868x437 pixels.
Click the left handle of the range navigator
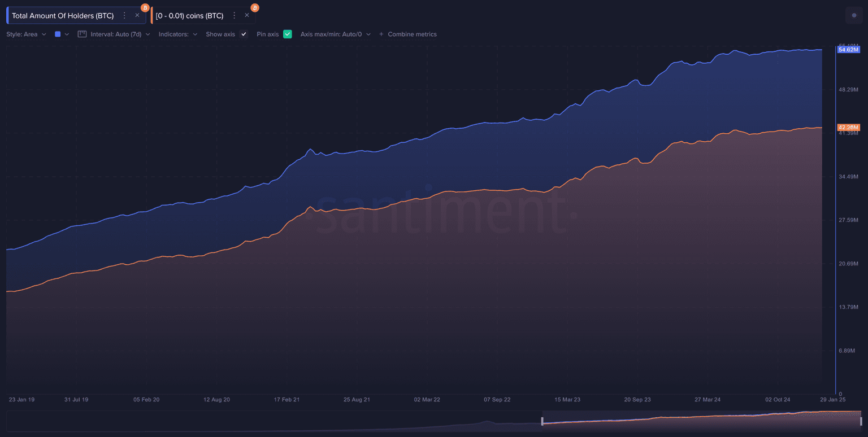click(x=542, y=421)
